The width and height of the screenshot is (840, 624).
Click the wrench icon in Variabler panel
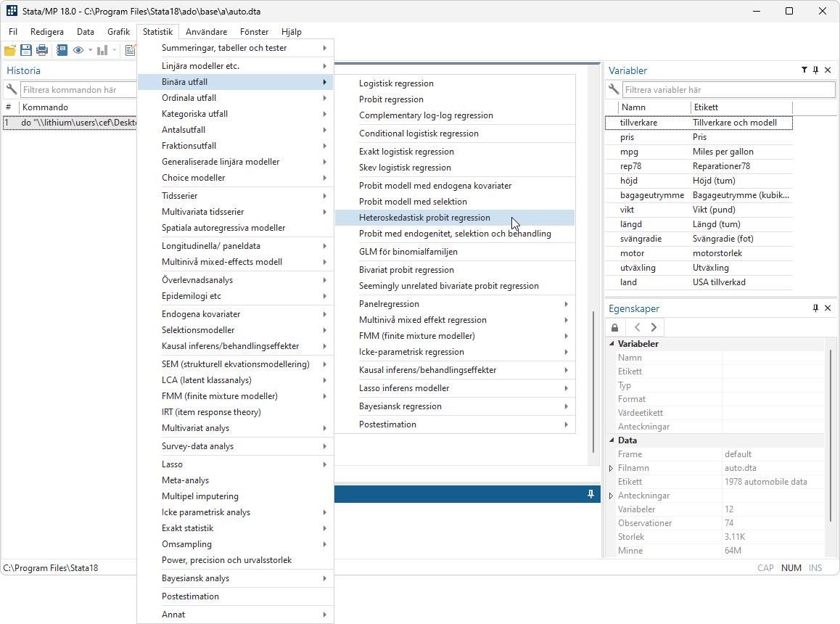[x=614, y=89]
